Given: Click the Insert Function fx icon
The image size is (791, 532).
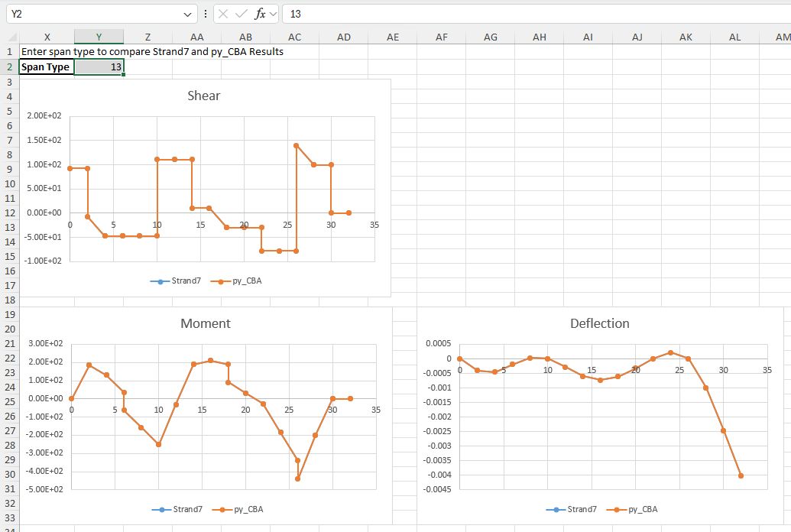Looking at the screenshot, I should 260,14.
